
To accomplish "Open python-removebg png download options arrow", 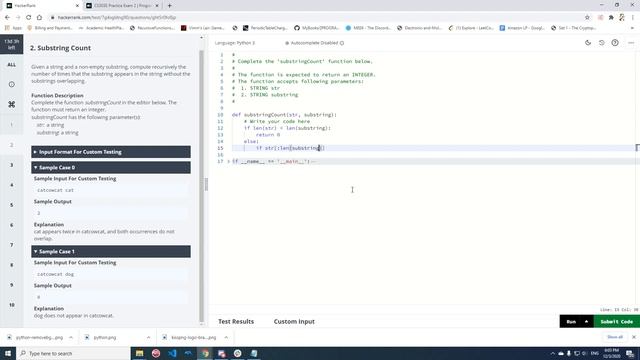I will 71,338.
